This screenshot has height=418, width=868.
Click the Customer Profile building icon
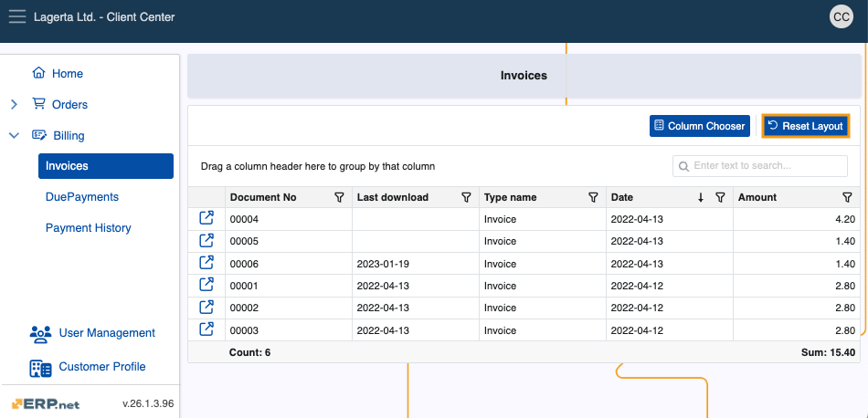point(40,369)
